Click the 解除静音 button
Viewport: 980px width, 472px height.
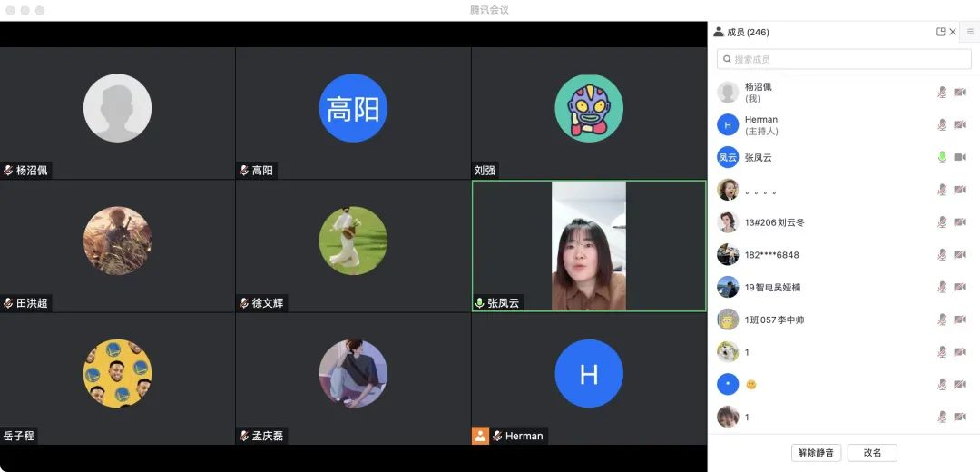[817, 452]
